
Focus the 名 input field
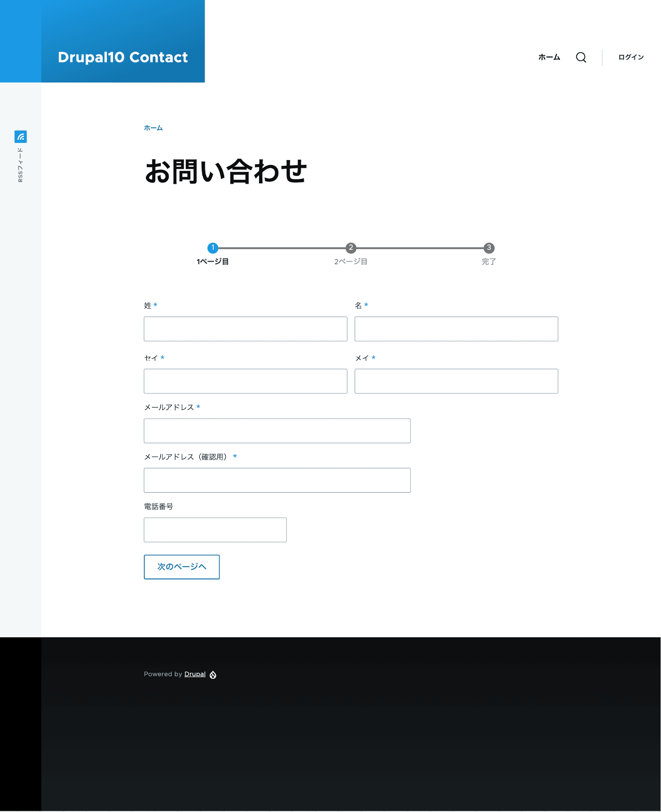pyautogui.click(x=456, y=329)
